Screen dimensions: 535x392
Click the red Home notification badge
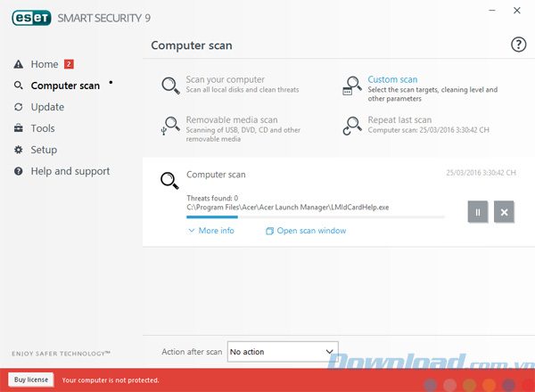[x=69, y=64]
